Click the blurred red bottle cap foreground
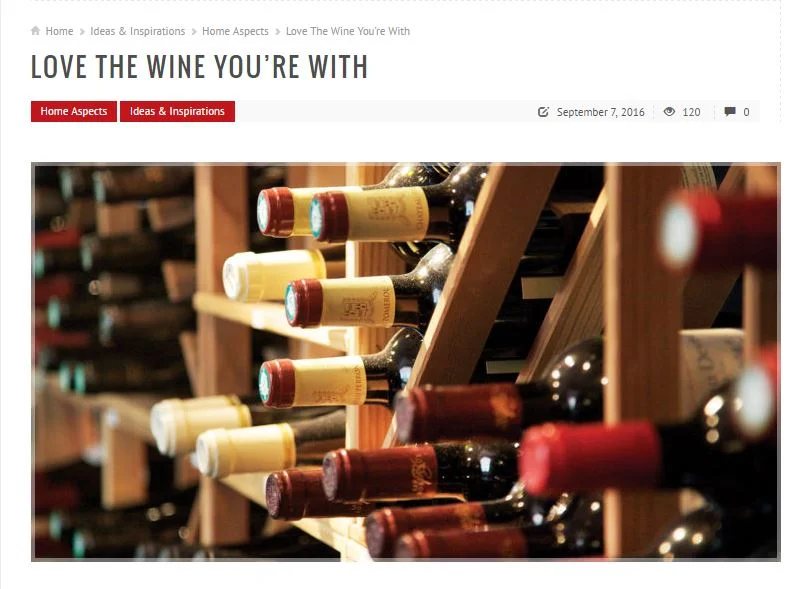The height and width of the screenshot is (589, 799). [590, 458]
